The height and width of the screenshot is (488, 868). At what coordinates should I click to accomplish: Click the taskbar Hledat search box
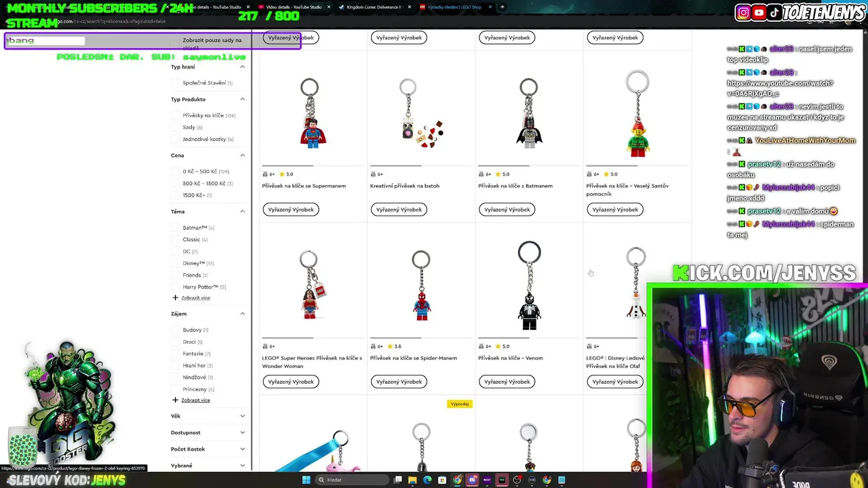[351, 480]
